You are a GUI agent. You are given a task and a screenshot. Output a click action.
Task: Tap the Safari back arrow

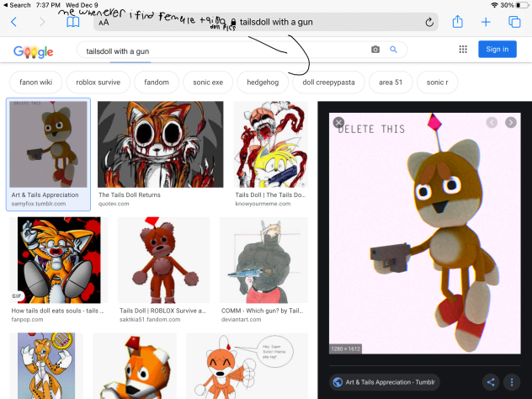(13, 22)
